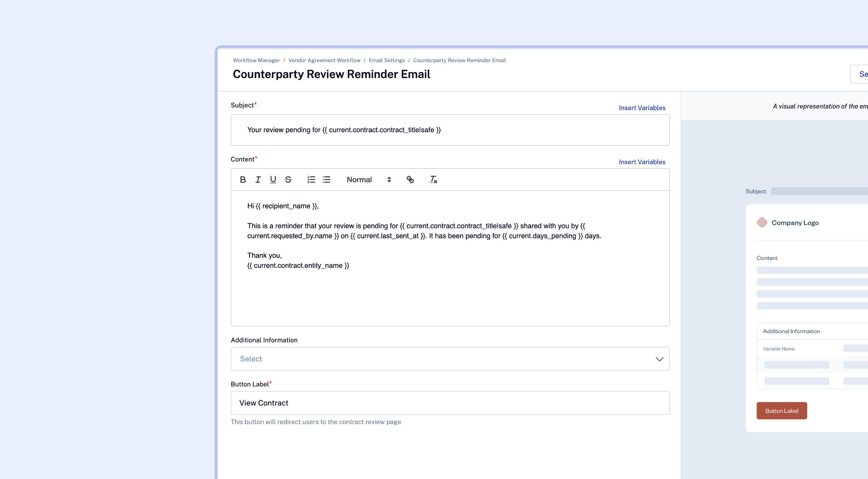
Task: Click the chevron arrow in Select field
Action: 659,359
